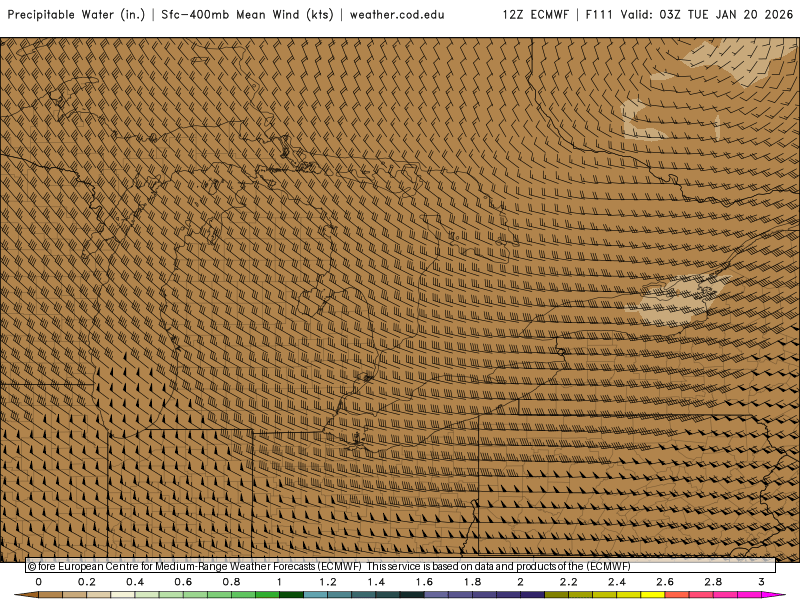Select the magenta 2.9 to 3 swatch
This screenshot has width=800, height=600.
[749, 595]
